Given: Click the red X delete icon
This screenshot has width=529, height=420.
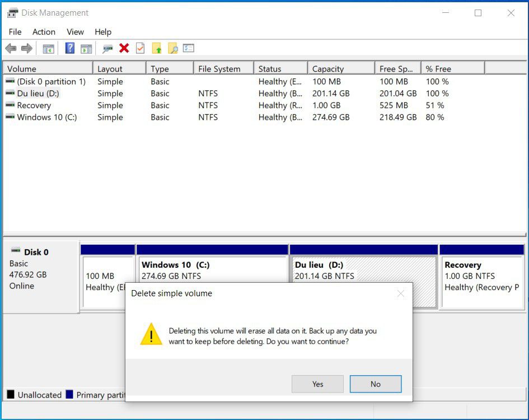Looking at the screenshot, I should 124,49.
